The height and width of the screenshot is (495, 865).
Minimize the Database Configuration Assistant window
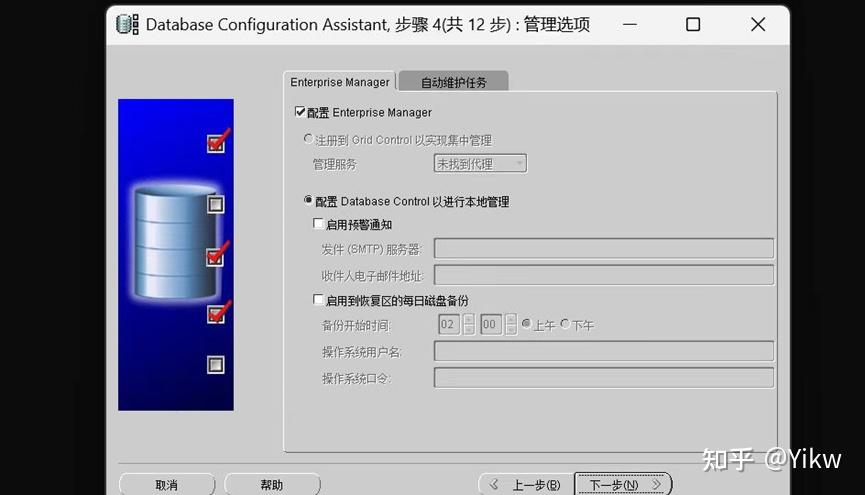pyautogui.click(x=630, y=24)
